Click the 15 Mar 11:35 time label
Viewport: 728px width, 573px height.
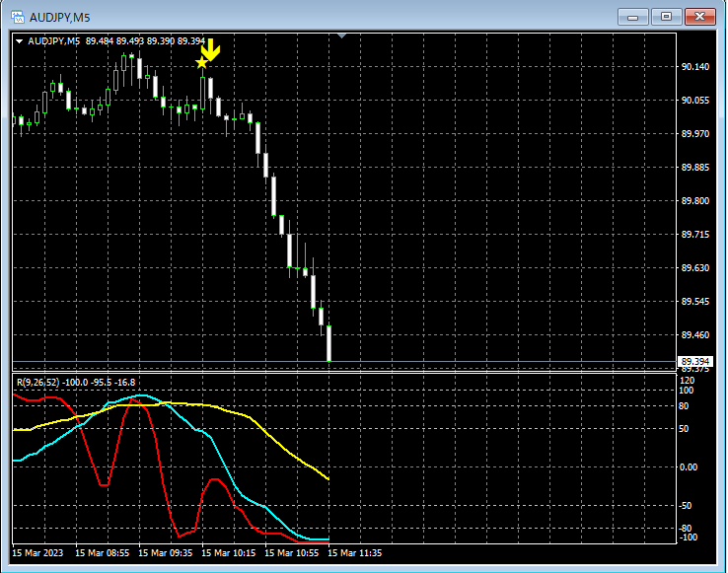(355, 553)
